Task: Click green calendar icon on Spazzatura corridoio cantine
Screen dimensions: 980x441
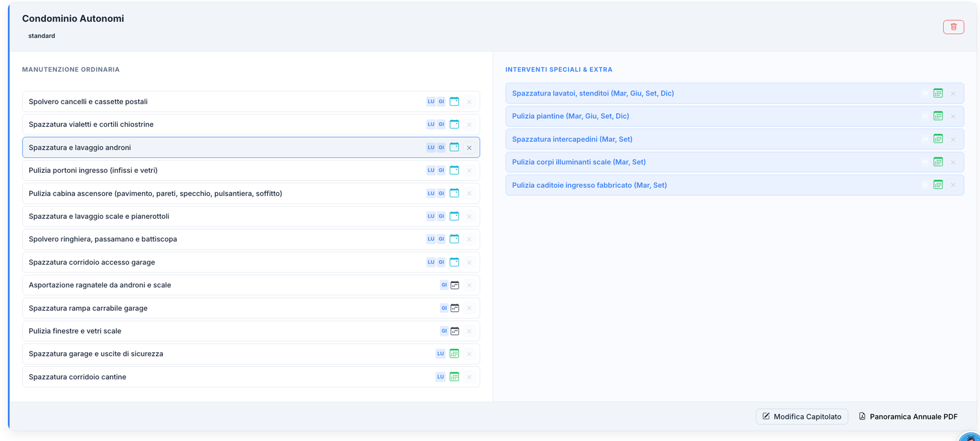Action: pyautogui.click(x=454, y=377)
